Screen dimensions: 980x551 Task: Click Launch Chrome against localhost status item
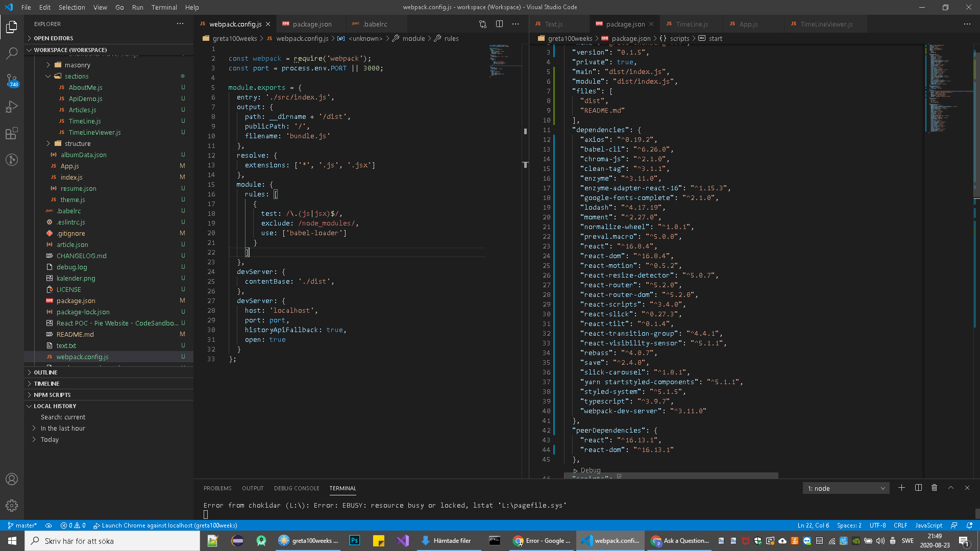click(x=165, y=525)
